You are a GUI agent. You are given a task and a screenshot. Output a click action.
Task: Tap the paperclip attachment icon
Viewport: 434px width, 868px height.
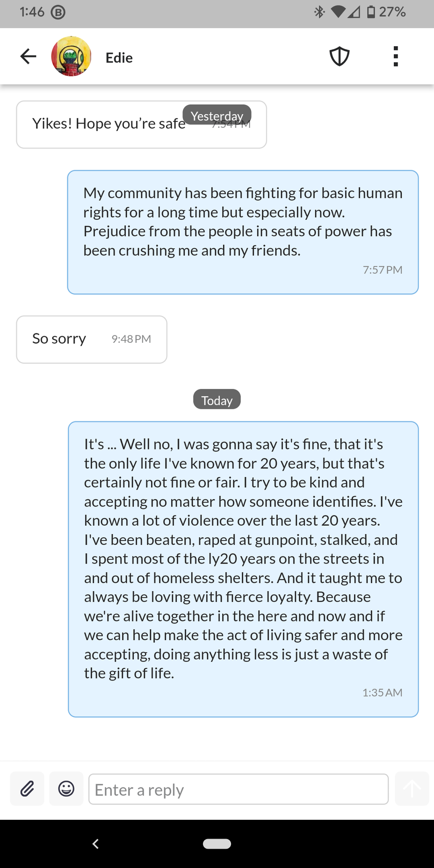click(27, 788)
